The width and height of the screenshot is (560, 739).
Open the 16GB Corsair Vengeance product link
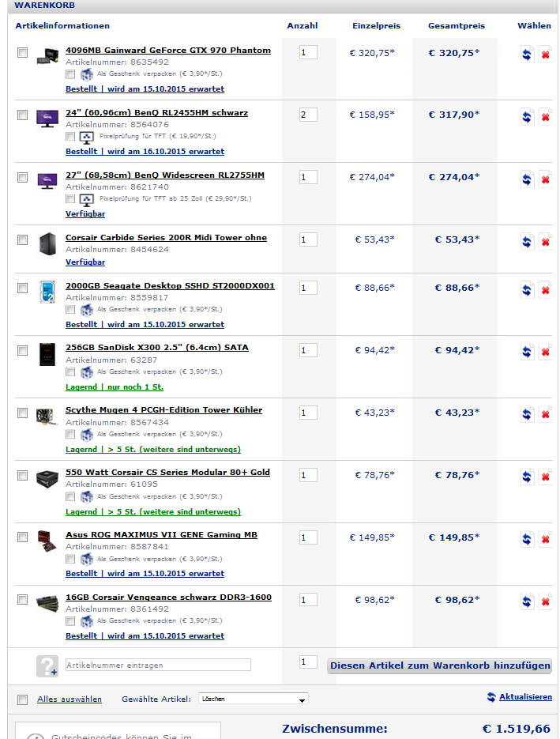168,597
